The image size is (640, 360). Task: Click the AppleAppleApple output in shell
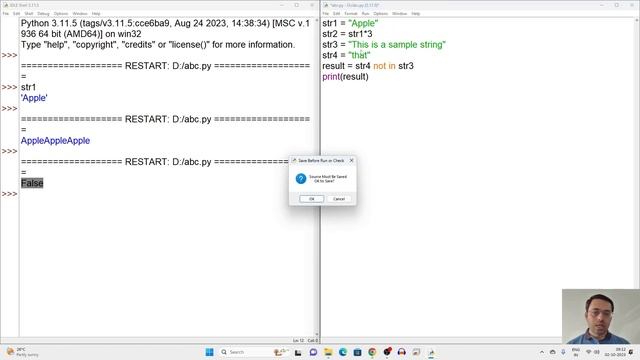(x=56, y=140)
